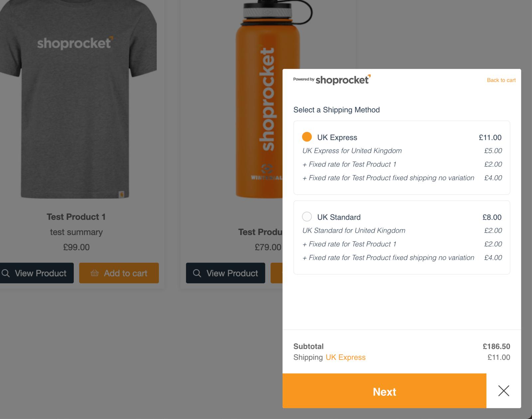Click the Test Product 1 title
This screenshot has height=419, width=532.
pyautogui.click(x=76, y=217)
